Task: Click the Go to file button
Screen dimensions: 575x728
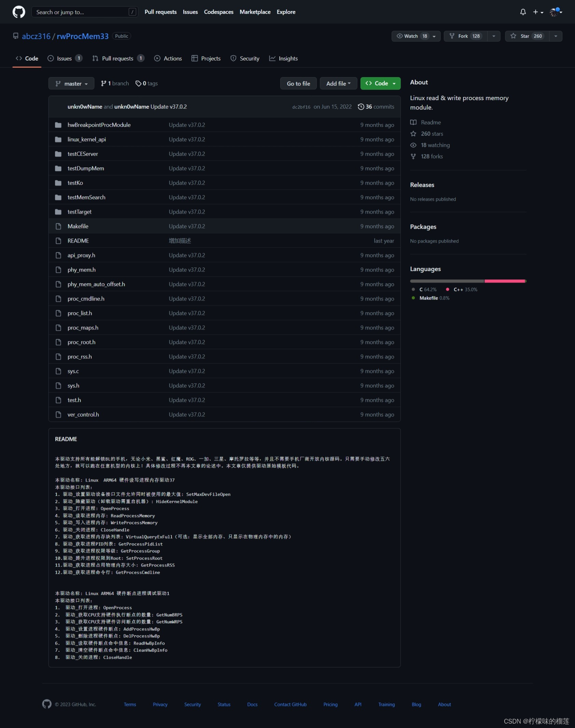Action: 298,83
